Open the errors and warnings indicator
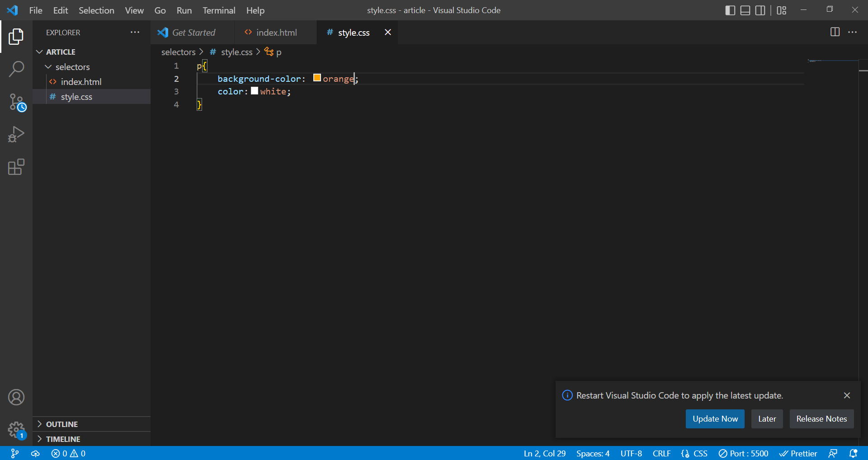 click(x=68, y=453)
